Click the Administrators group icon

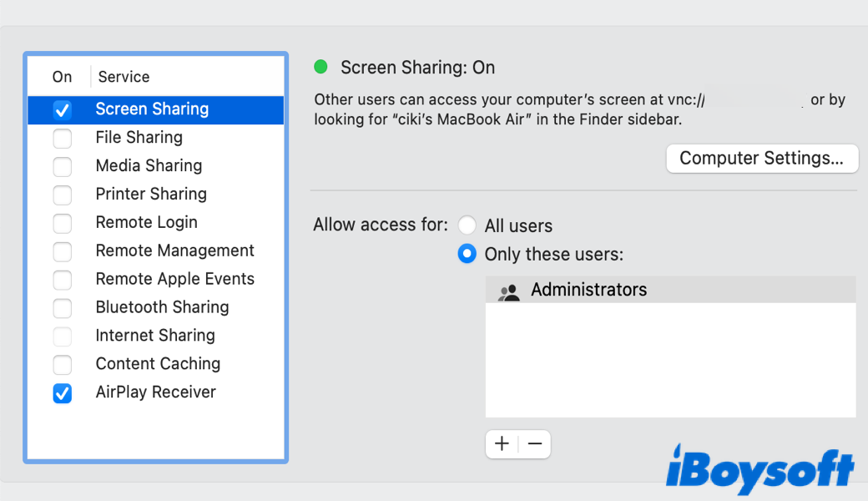coord(507,291)
